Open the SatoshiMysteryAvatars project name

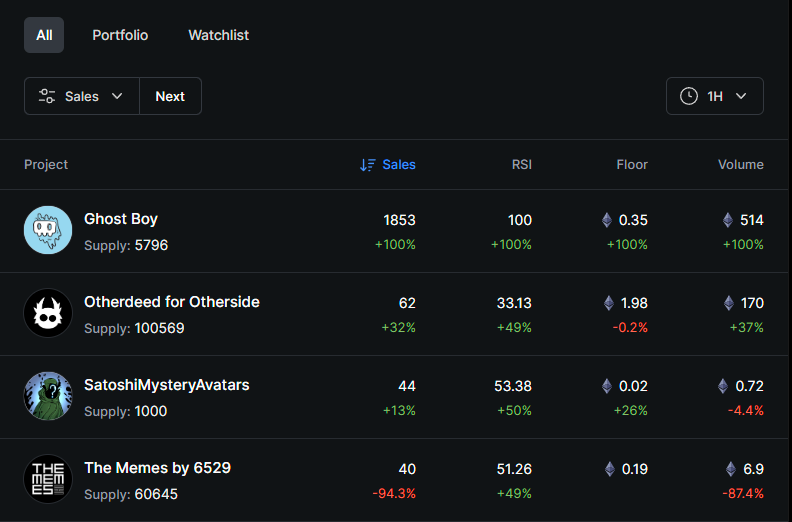pos(167,385)
